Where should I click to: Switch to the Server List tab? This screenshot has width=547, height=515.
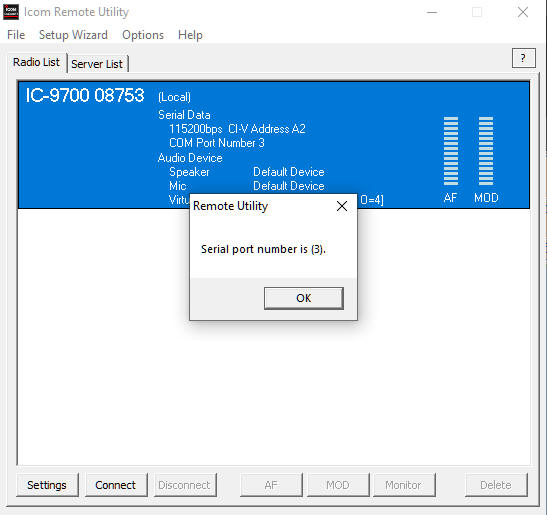pyautogui.click(x=97, y=64)
